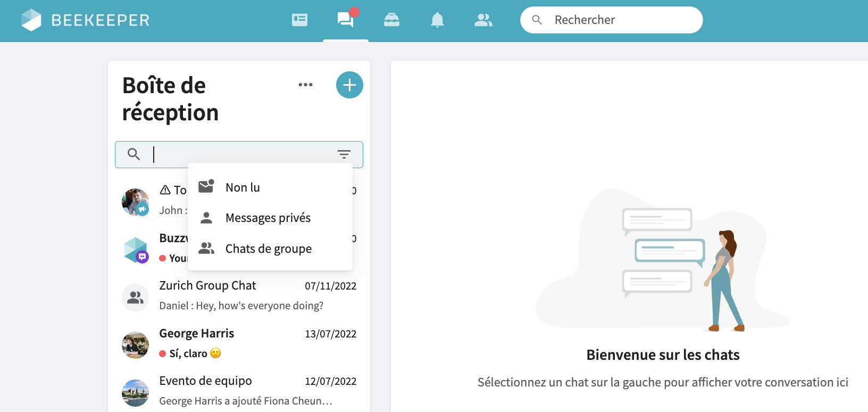Screen dimensions: 868x412
Task: Open the toolbox briefcase icon
Action: [391, 20]
